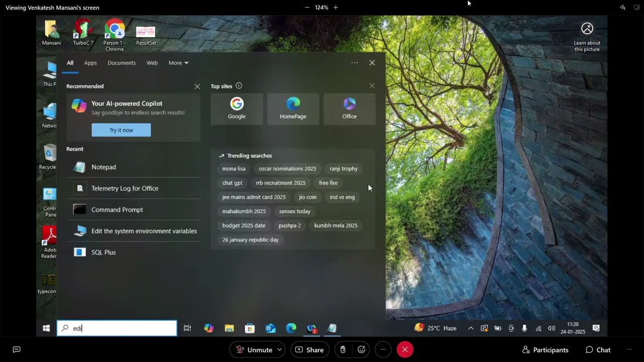The image size is (644, 362).
Task: Open File Explorer from the taskbar
Action: 229,328
